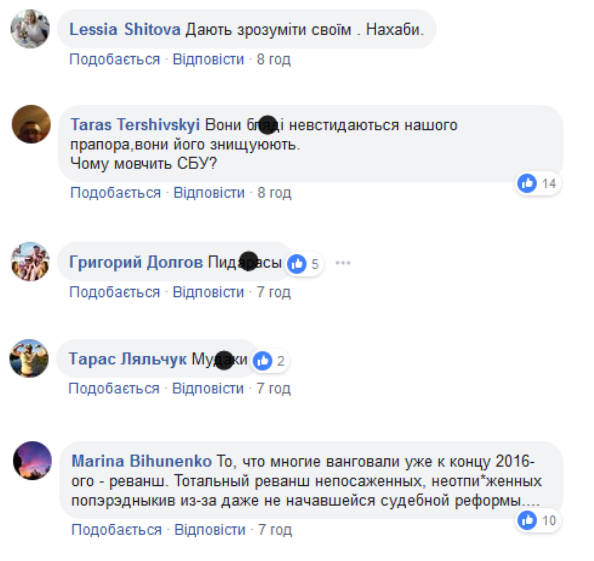Reply to Marina Bihunenko via Відповісти
Image resolution: width=594 pixels, height=561 pixels.
[210, 530]
